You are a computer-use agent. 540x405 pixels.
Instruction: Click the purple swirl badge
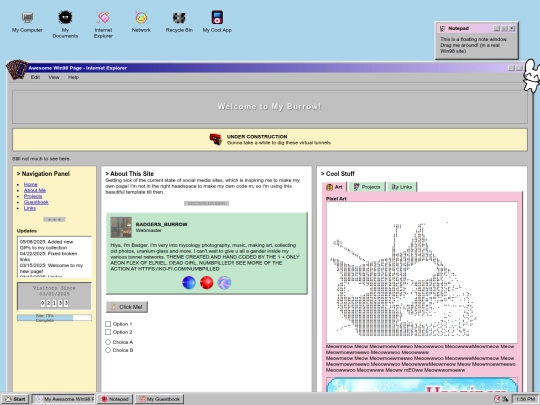pos(225,283)
